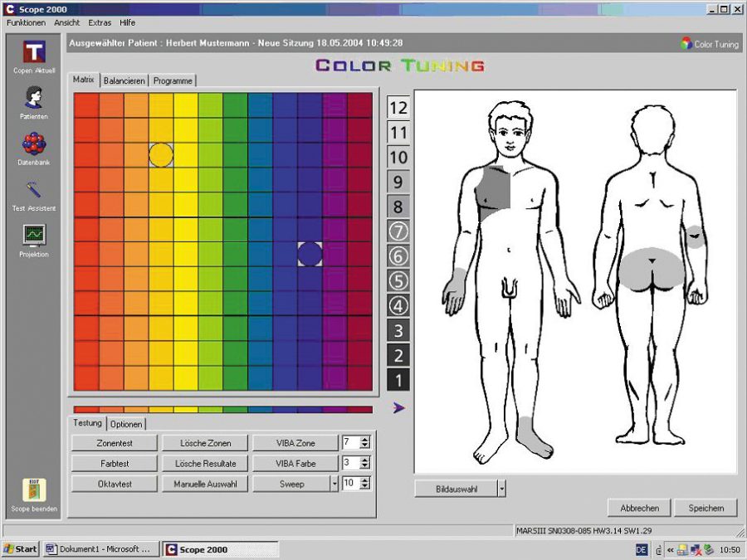Open the Extras menu

point(100,22)
